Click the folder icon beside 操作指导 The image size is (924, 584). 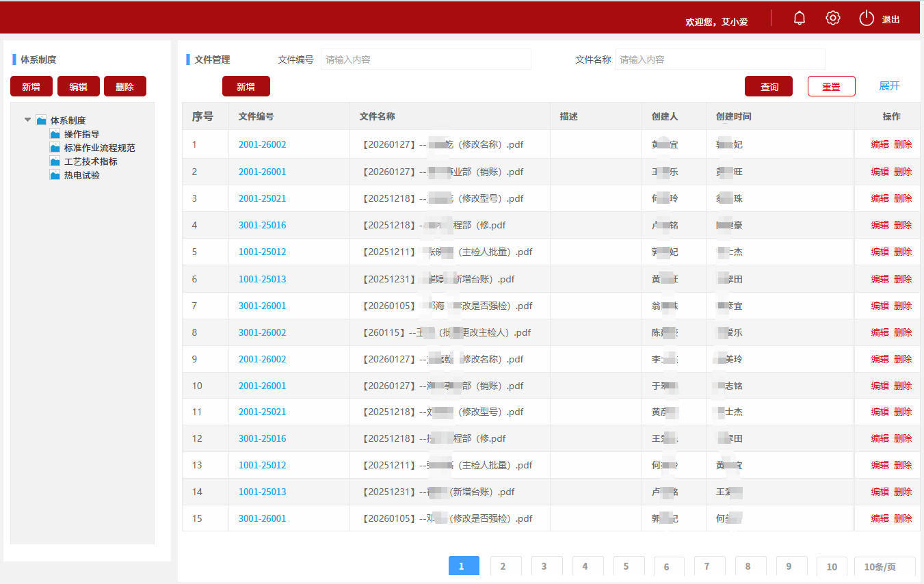55,133
